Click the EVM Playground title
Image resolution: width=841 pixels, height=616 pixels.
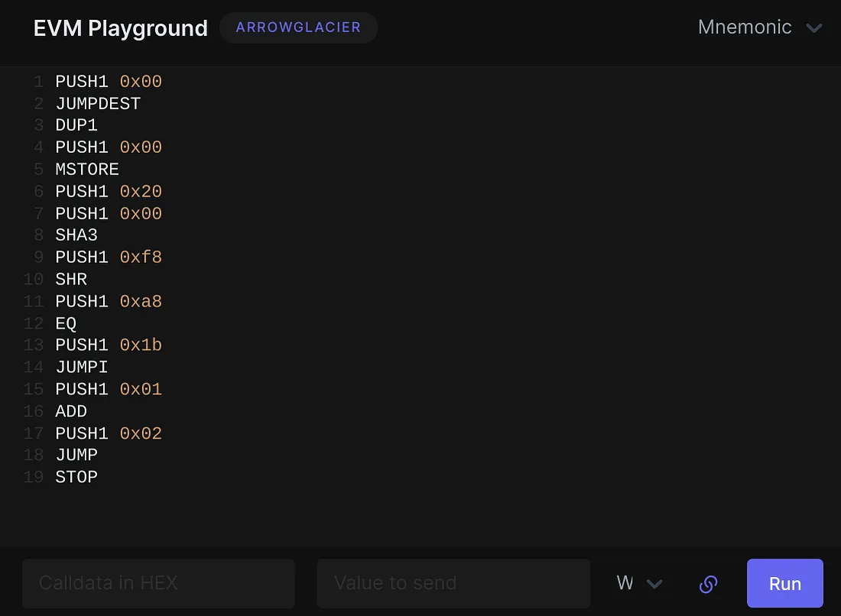pyautogui.click(x=121, y=28)
